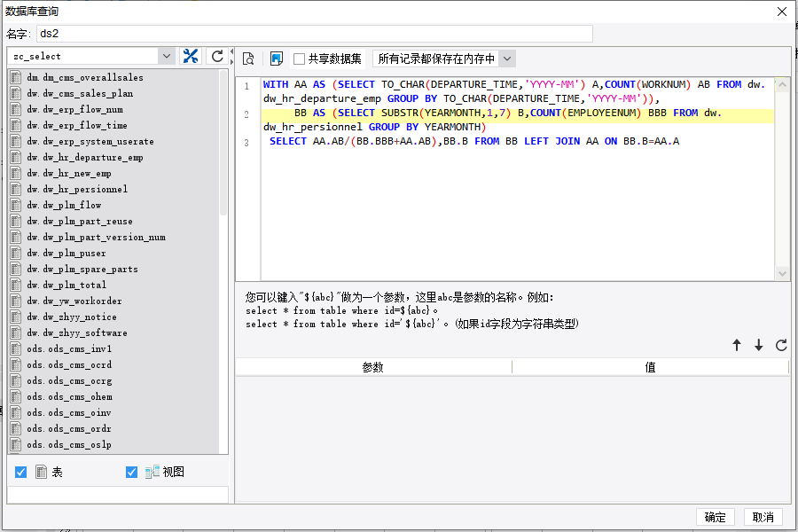Move parameter down arrow
Screen dimensions: 798x532
[x=758, y=345]
